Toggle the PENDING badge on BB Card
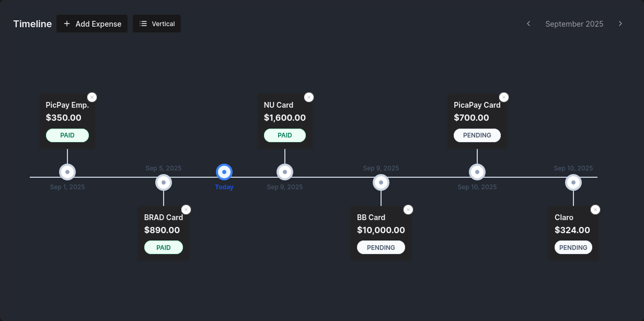644x321 pixels. tap(381, 247)
